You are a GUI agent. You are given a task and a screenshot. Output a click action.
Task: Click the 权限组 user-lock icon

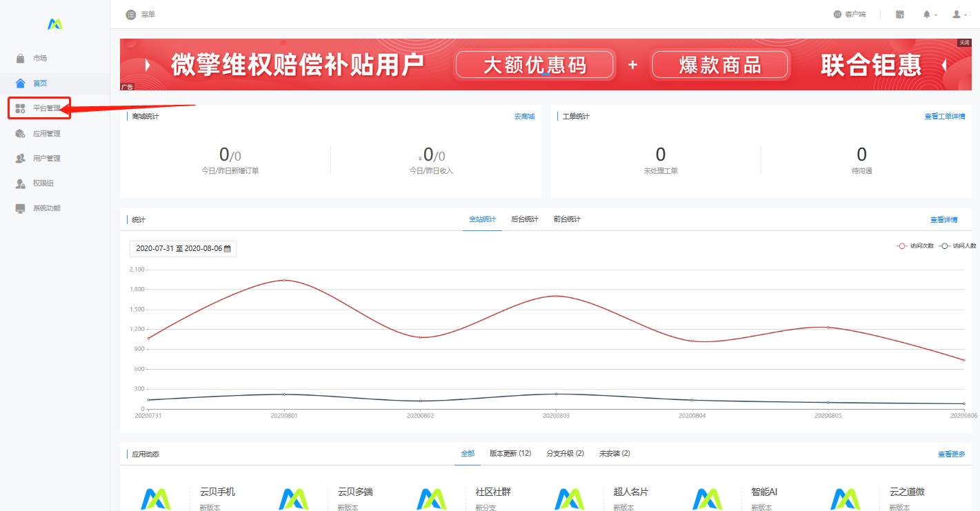pos(21,183)
